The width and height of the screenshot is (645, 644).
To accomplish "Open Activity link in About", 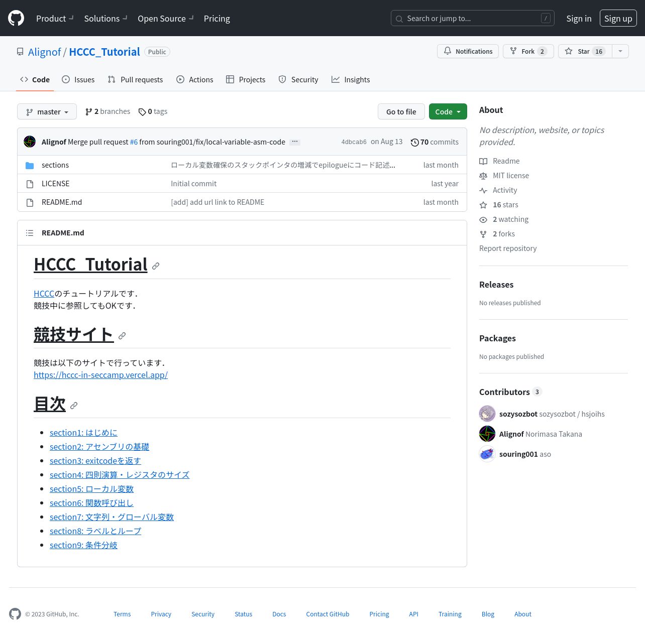I will pyautogui.click(x=498, y=190).
